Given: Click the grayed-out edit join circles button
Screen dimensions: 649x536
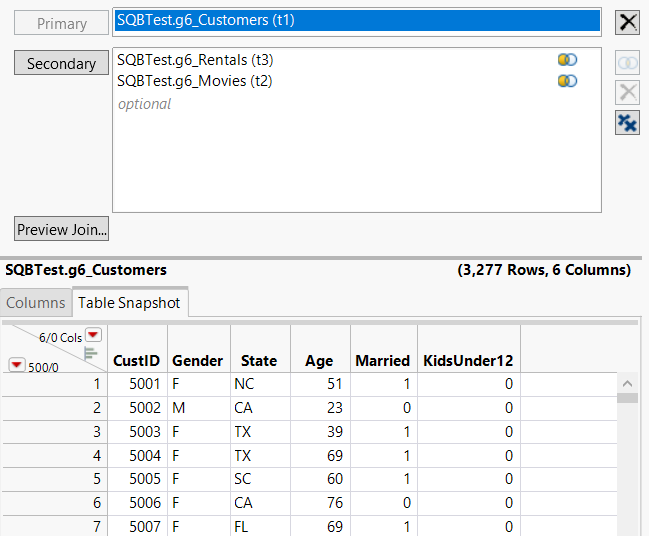Looking at the screenshot, I should point(627,63).
